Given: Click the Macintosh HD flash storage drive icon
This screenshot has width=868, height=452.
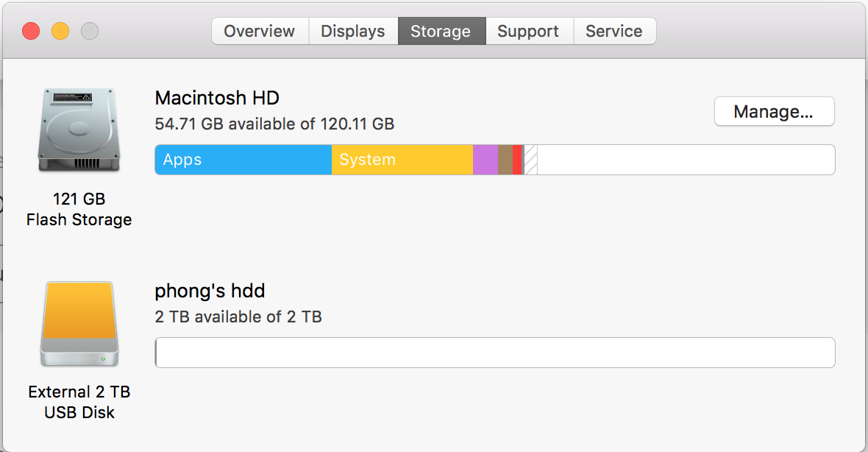Looking at the screenshot, I should (79, 129).
